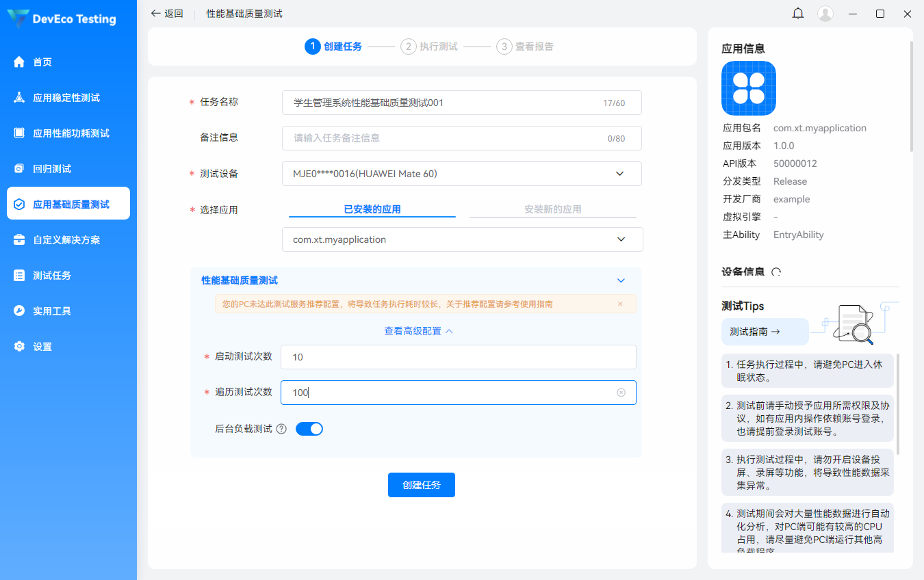Click tip 3 about 设备投屏录屏
Screen dimensions: 924x580
(808, 472)
